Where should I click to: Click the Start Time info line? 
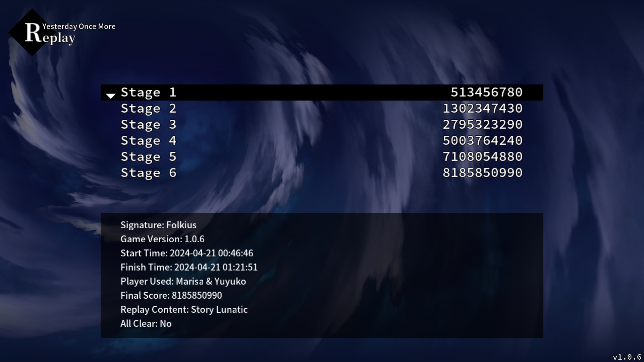pyautogui.click(x=187, y=253)
